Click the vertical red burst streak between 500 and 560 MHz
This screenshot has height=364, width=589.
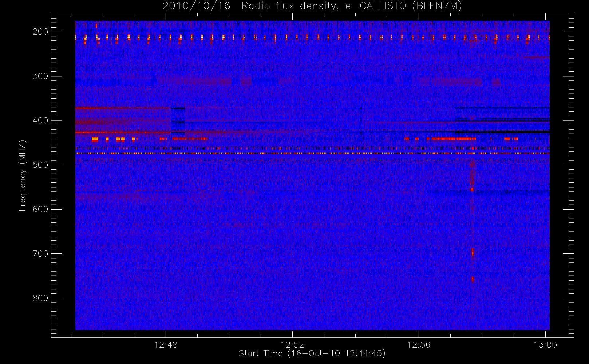coord(472,177)
